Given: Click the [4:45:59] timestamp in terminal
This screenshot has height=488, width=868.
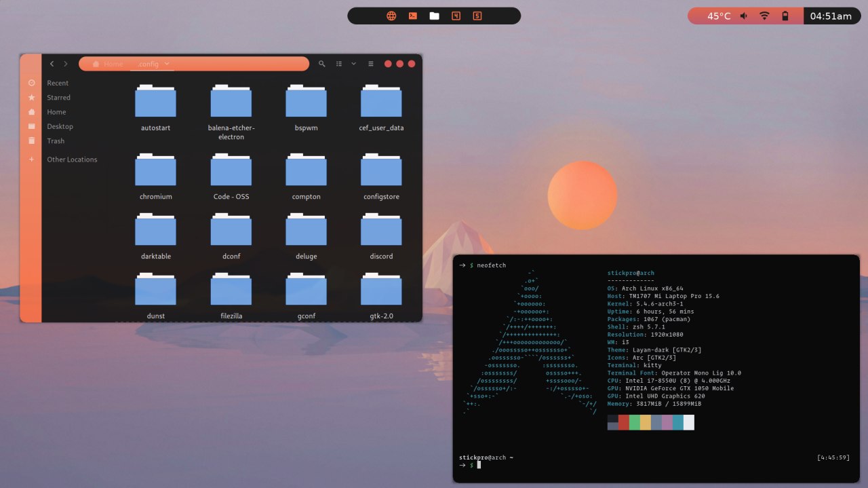Looking at the screenshot, I should [834, 457].
